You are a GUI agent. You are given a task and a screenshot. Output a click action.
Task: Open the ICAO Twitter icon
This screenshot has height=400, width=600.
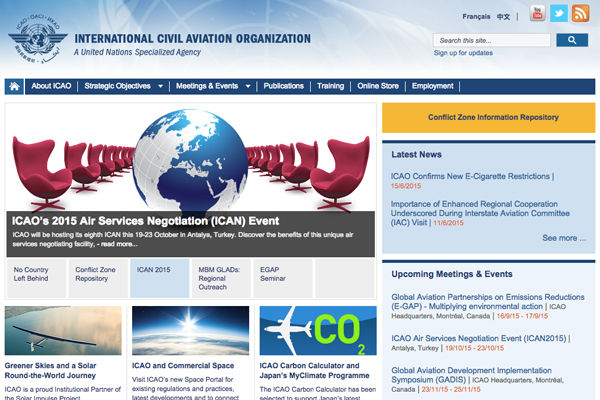559,13
